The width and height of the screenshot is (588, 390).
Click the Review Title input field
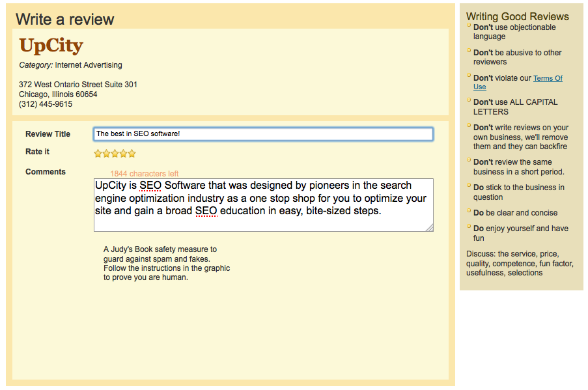coord(263,134)
